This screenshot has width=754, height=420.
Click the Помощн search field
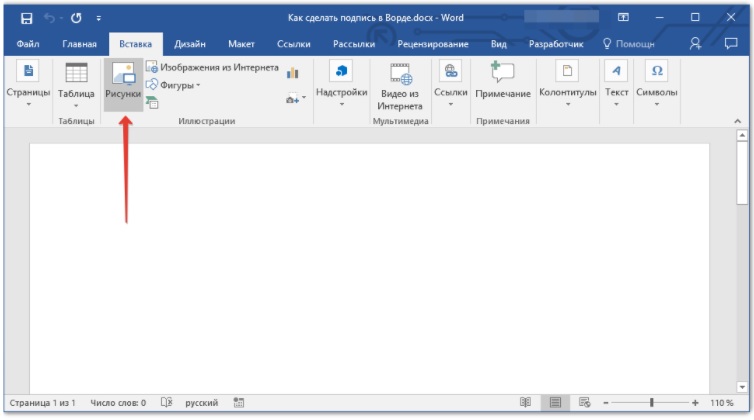pyautogui.click(x=628, y=44)
